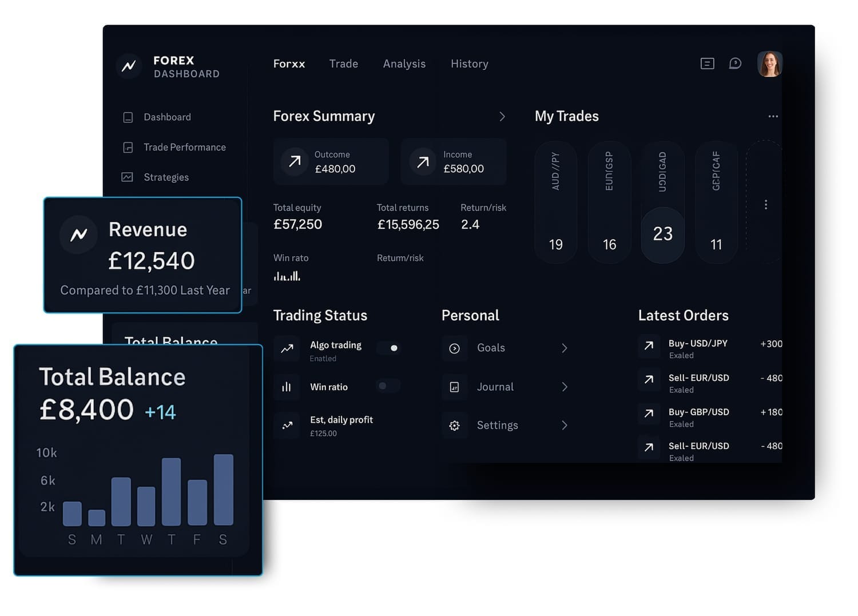Expand the Forex Summary chevron

click(x=502, y=117)
